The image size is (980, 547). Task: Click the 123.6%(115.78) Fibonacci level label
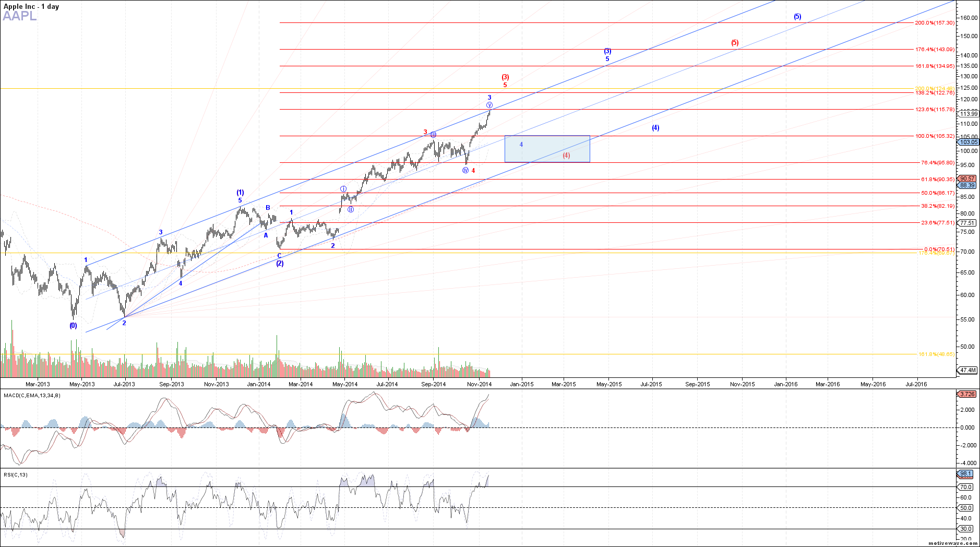point(935,110)
